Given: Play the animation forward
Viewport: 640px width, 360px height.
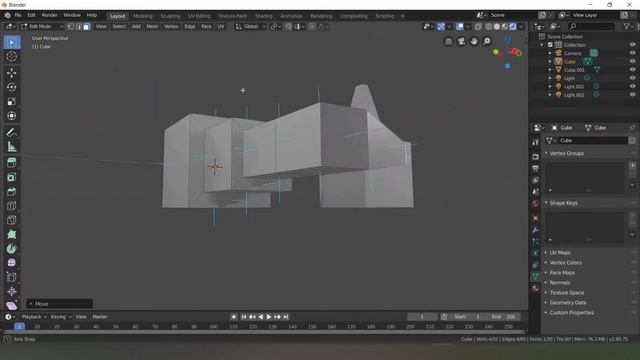Looking at the screenshot, I should (269, 317).
